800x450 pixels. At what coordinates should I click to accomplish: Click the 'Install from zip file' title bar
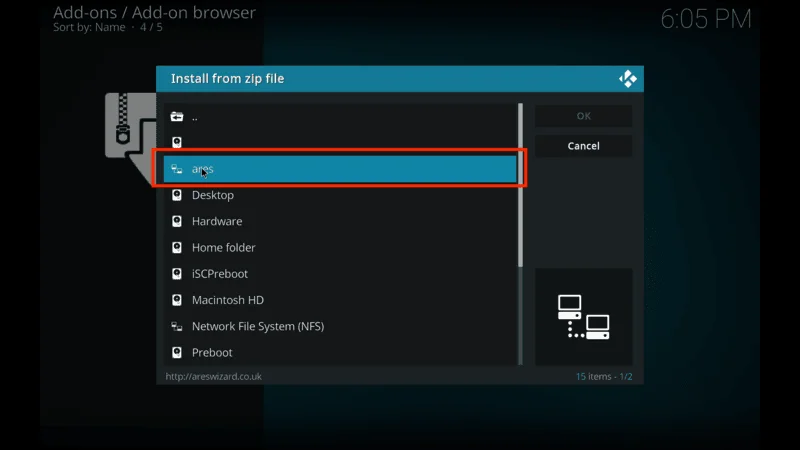tap(380, 79)
